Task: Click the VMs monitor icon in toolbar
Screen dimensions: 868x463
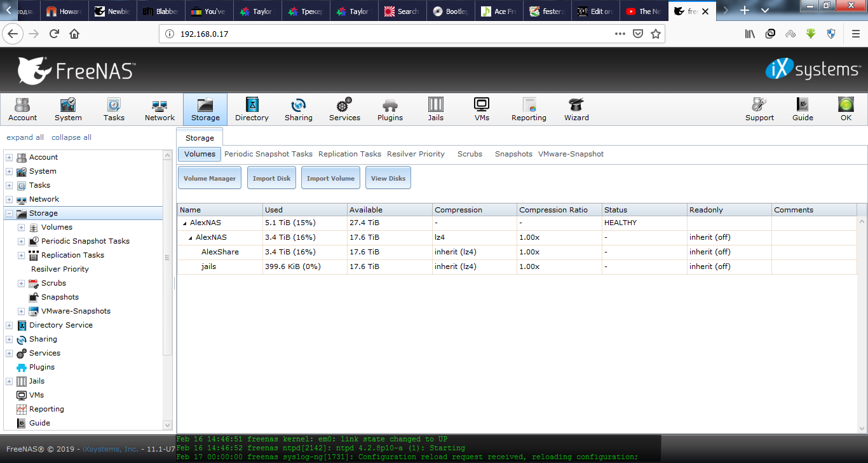Action: click(482, 109)
